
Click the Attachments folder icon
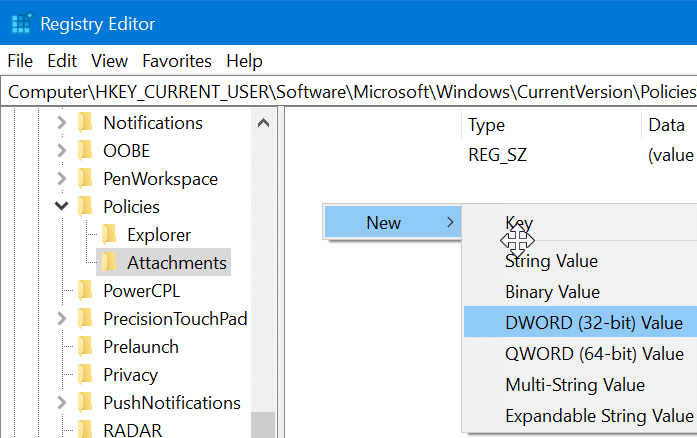coord(109,262)
